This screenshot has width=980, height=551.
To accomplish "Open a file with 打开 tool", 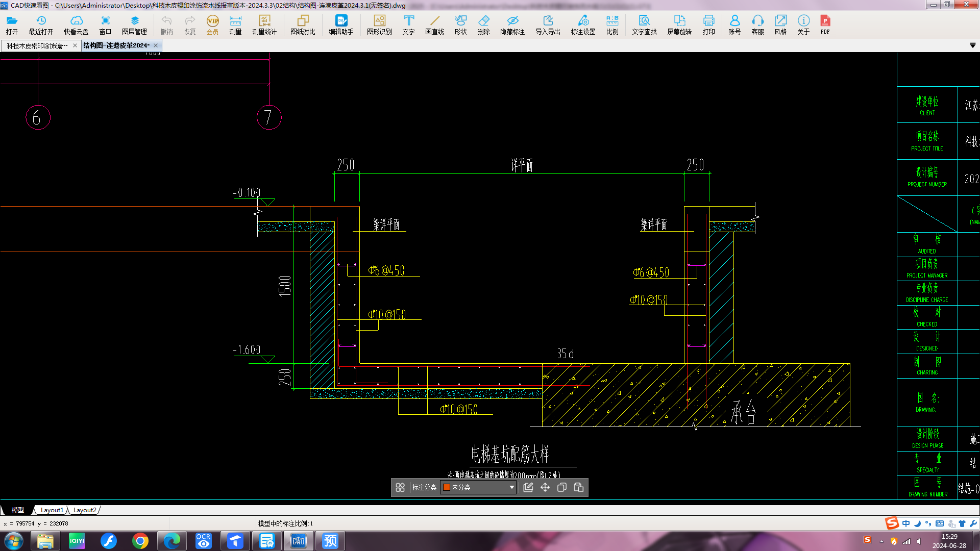I will [12, 24].
